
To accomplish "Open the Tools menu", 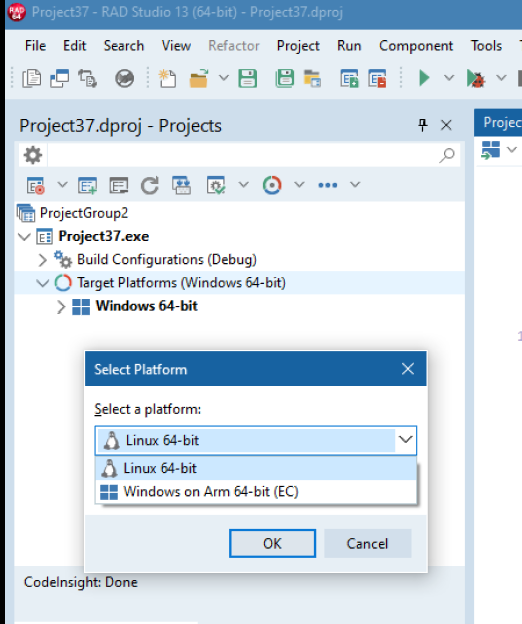I will (x=486, y=46).
